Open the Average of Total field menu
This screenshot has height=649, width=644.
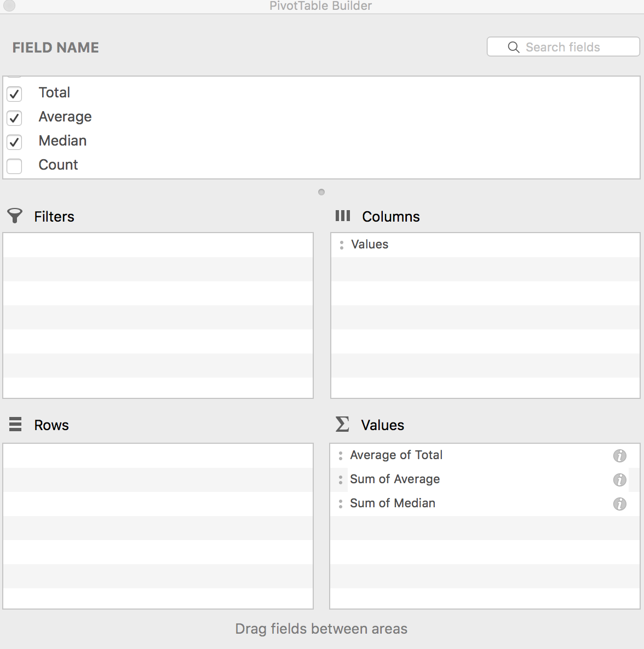point(396,455)
